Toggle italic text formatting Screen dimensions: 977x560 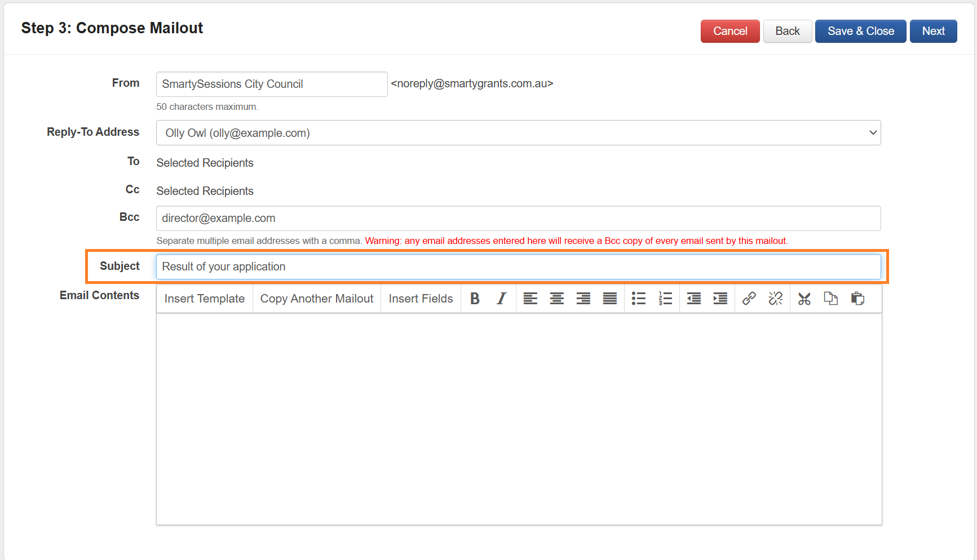coord(501,299)
